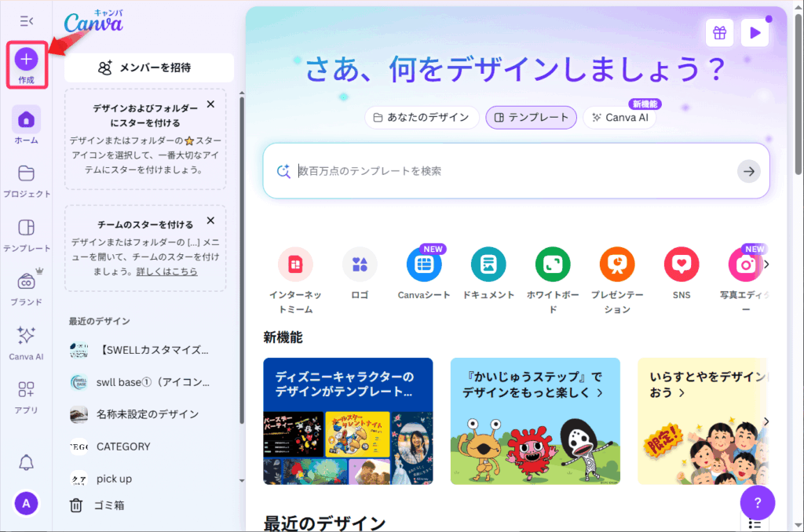Viewport: 804px width, 532px height.
Task: Open account avatar labeled A
Action: tap(26, 503)
